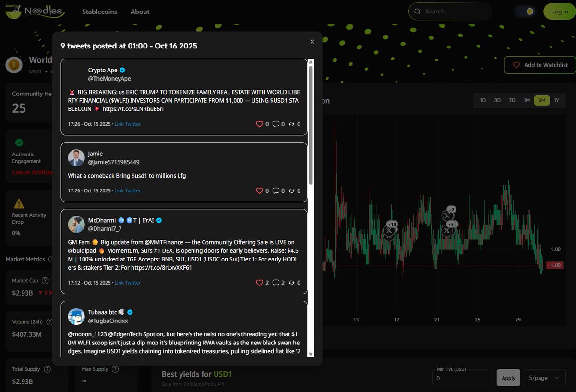Click the gold coin rank badge icon
Viewport: 576px width, 392px height.
13,65
